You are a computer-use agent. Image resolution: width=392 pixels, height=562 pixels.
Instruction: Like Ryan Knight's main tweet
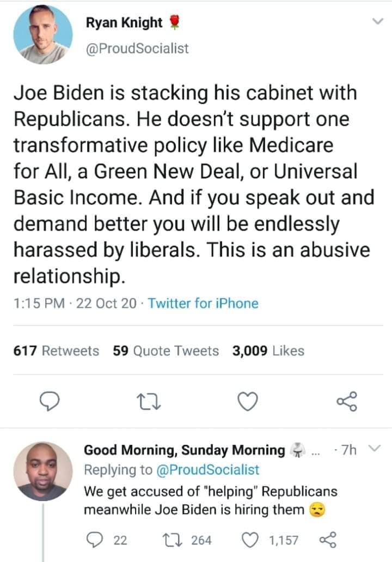(248, 401)
